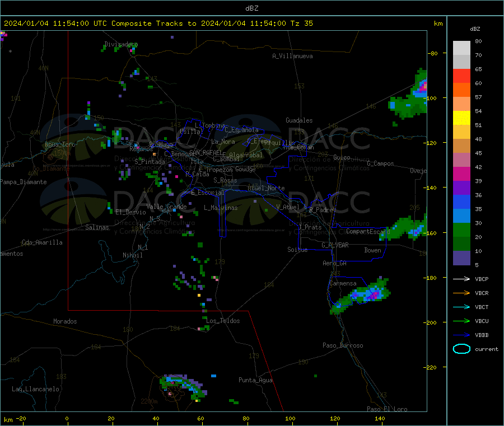Click the 'Los_Toldos' location label
504x426 pixels.
click(x=223, y=321)
